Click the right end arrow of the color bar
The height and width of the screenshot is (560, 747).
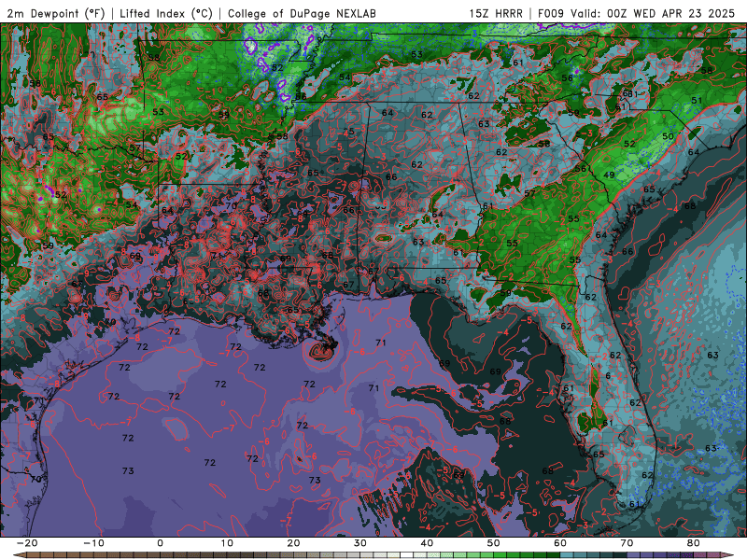(x=729, y=555)
